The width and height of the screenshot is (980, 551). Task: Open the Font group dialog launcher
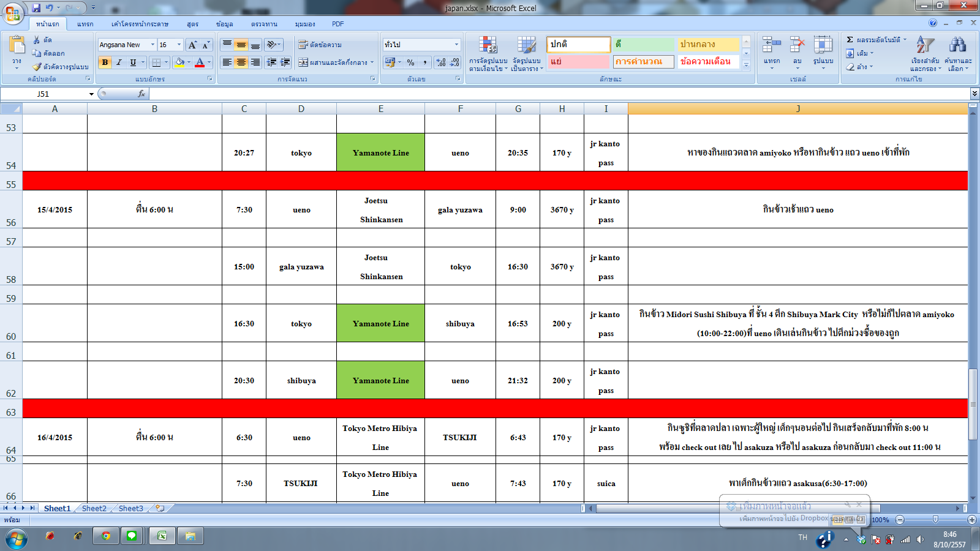(x=210, y=79)
